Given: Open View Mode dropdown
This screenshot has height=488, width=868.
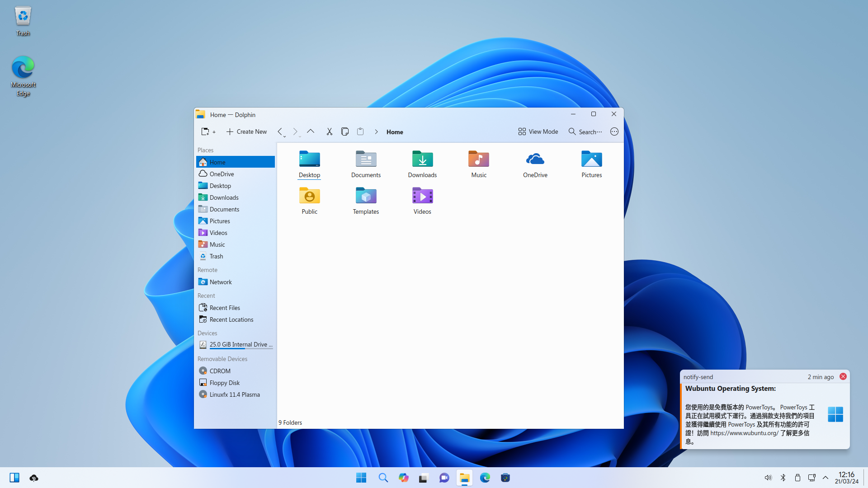Looking at the screenshot, I should pos(538,131).
